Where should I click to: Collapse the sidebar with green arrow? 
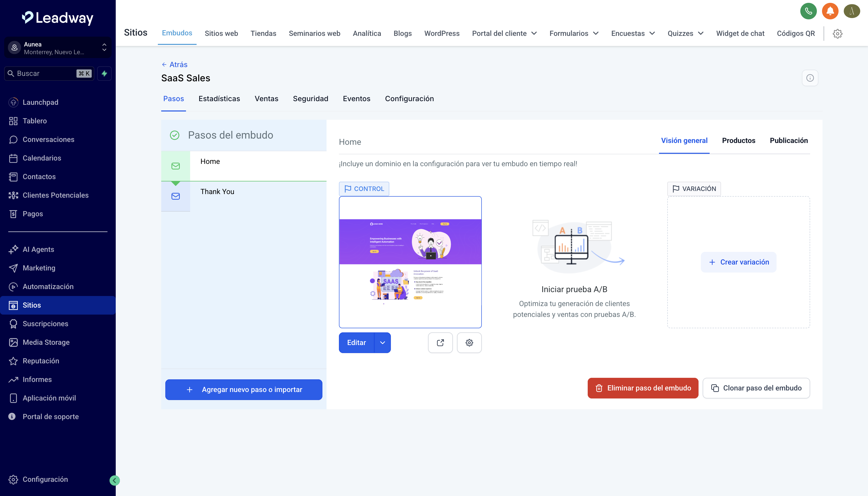(114, 480)
